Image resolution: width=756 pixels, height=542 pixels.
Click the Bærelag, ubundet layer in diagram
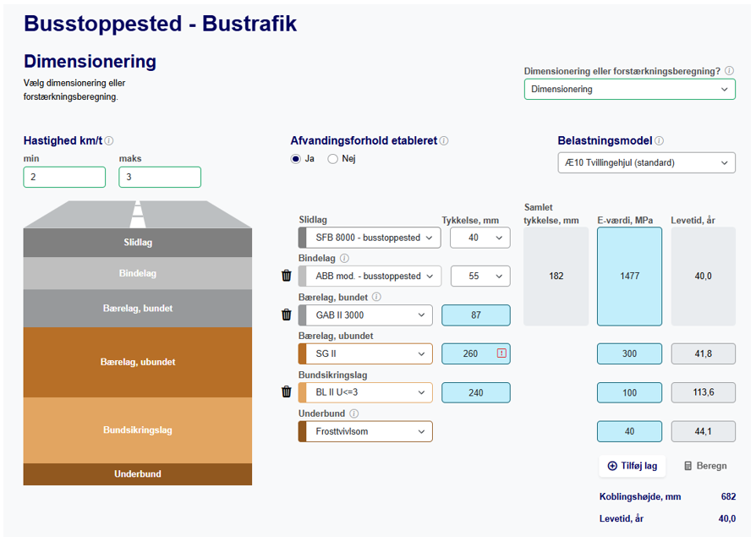point(137,362)
